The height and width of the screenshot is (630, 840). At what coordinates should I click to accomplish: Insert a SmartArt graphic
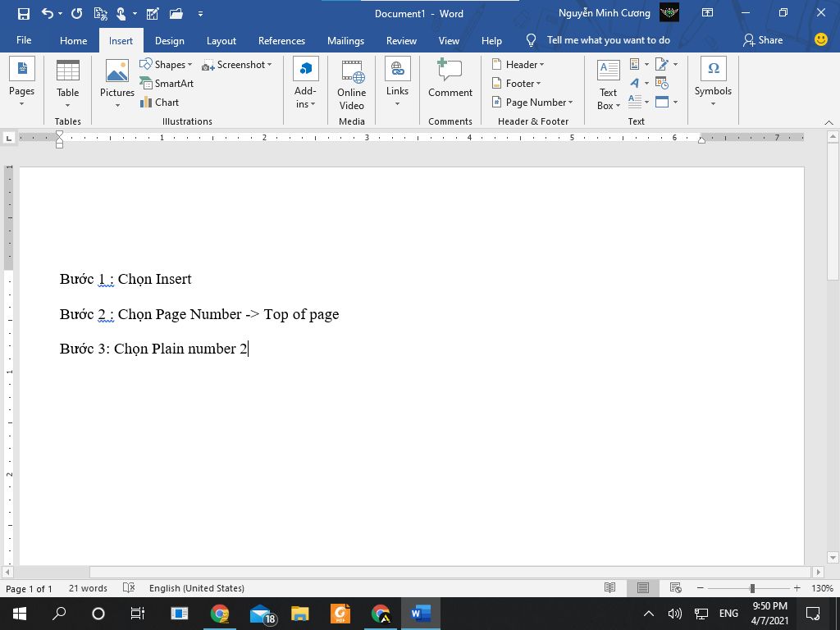[167, 83]
